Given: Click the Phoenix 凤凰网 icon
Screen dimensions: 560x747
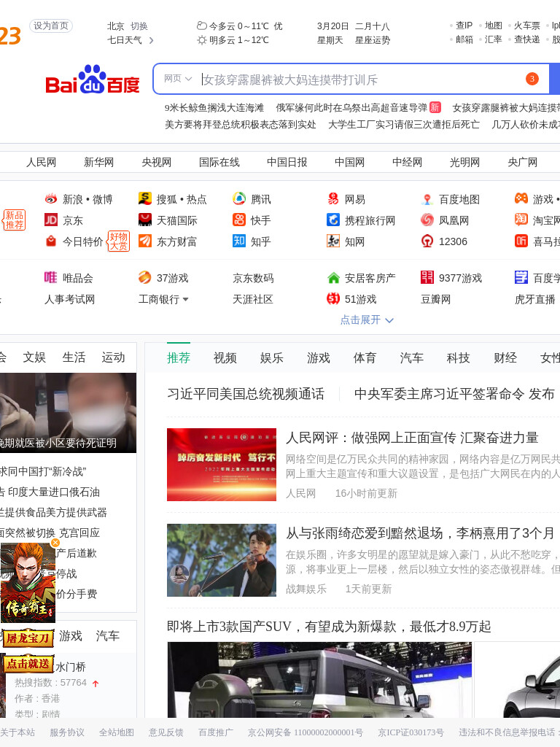Looking at the screenshot, I should pos(427,220).
